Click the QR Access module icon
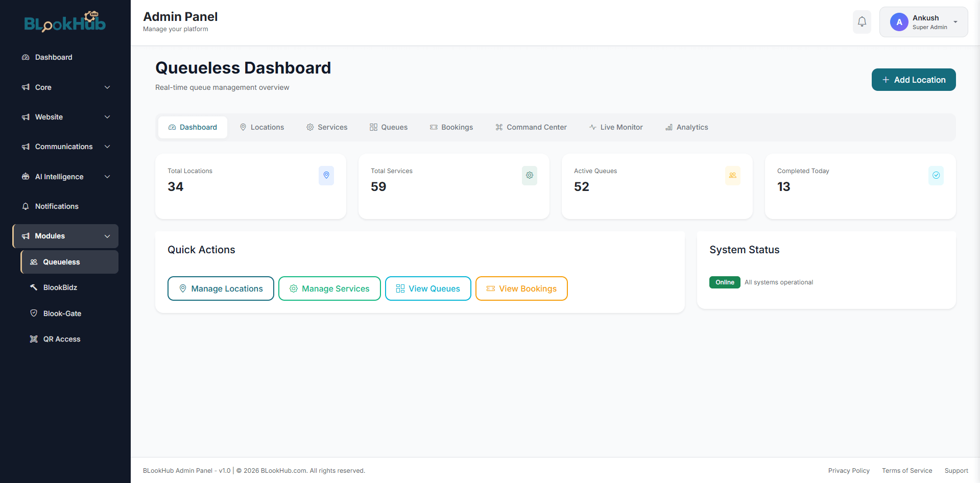 (33, 339)
